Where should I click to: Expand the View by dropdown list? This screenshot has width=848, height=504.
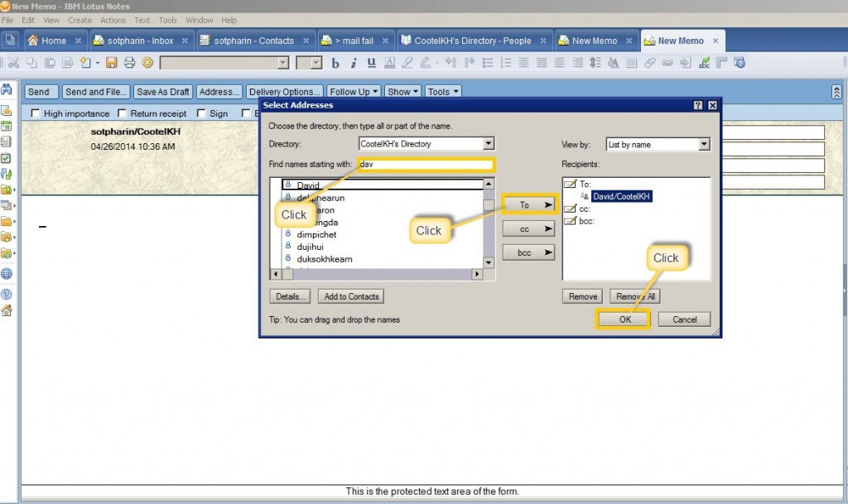click(x=704, y=145)
